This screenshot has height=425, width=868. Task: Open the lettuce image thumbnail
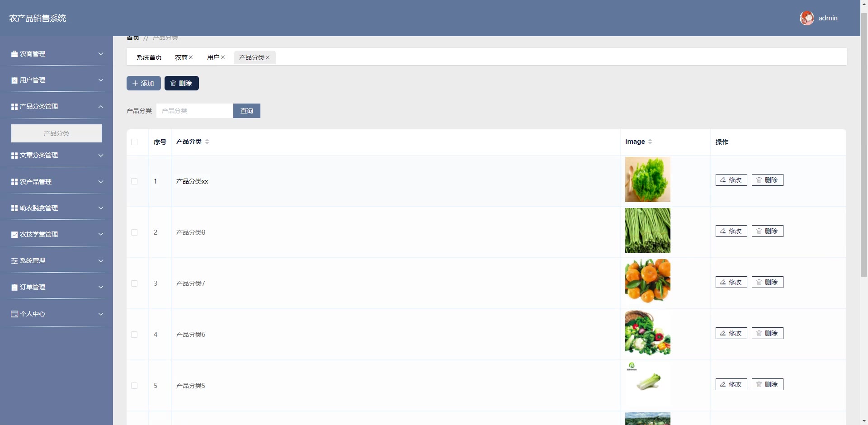click(x=648, y=179)
